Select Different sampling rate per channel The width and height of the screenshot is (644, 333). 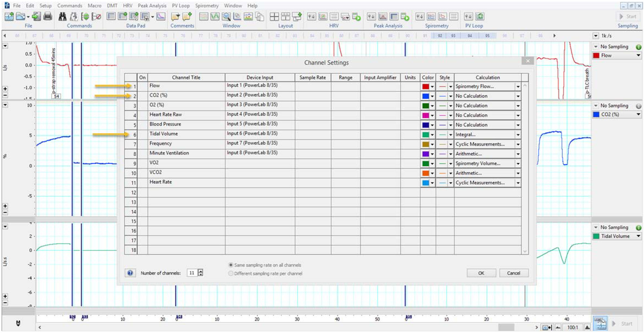231,273
